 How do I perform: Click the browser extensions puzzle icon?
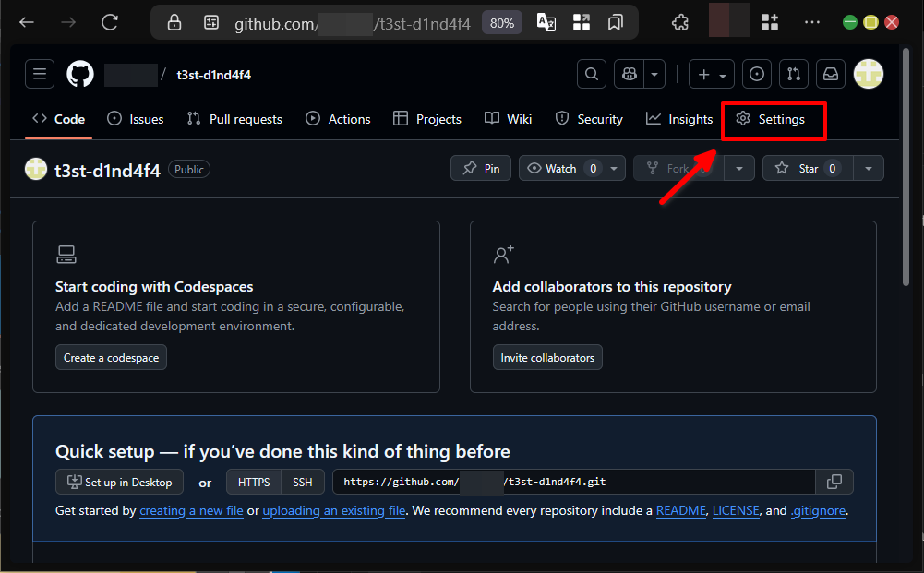(x=680, y=22)
